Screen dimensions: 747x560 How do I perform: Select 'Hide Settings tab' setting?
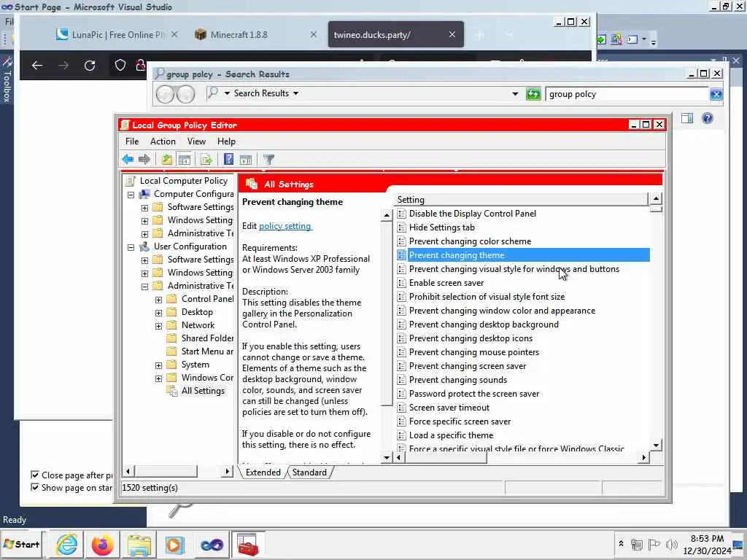point(441,227)
